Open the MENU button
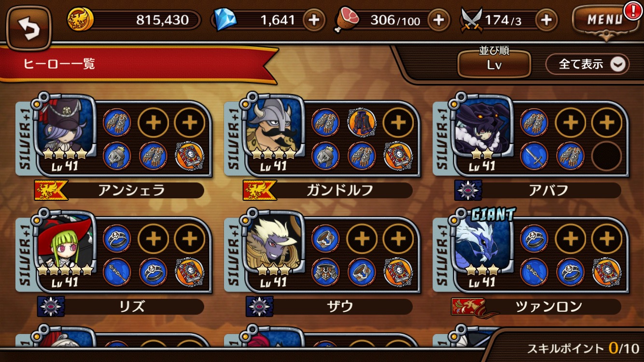 [605, 21]
